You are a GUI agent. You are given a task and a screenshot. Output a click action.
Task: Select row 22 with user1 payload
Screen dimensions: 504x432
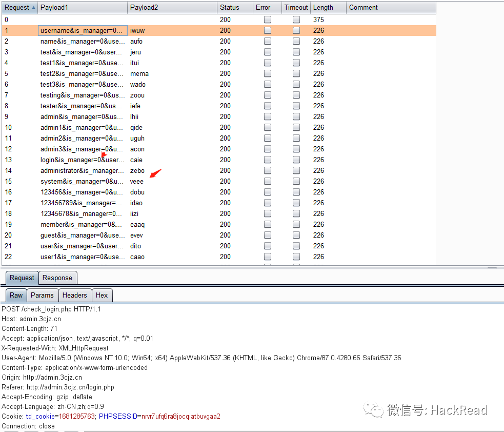coord(82,257)
